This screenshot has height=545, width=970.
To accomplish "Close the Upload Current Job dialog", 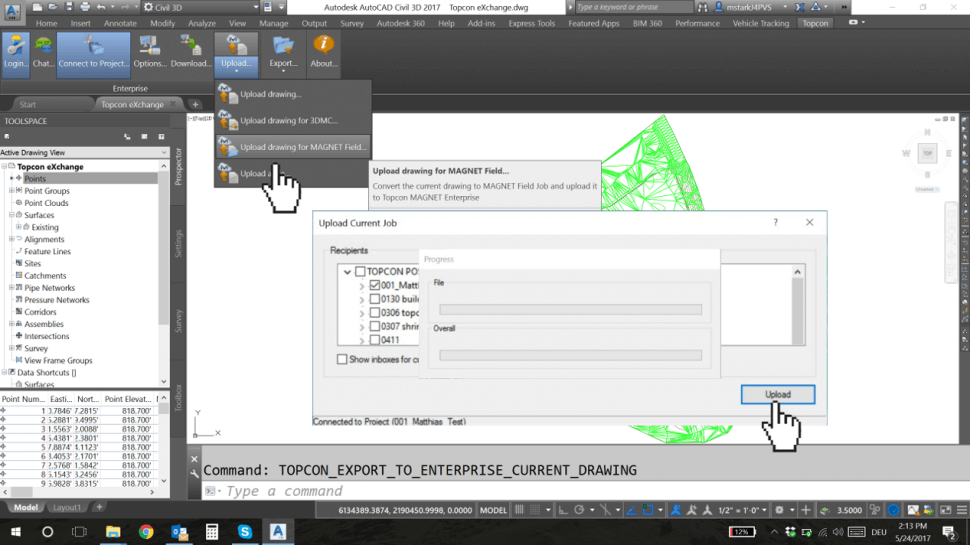I will pos(809,223).
